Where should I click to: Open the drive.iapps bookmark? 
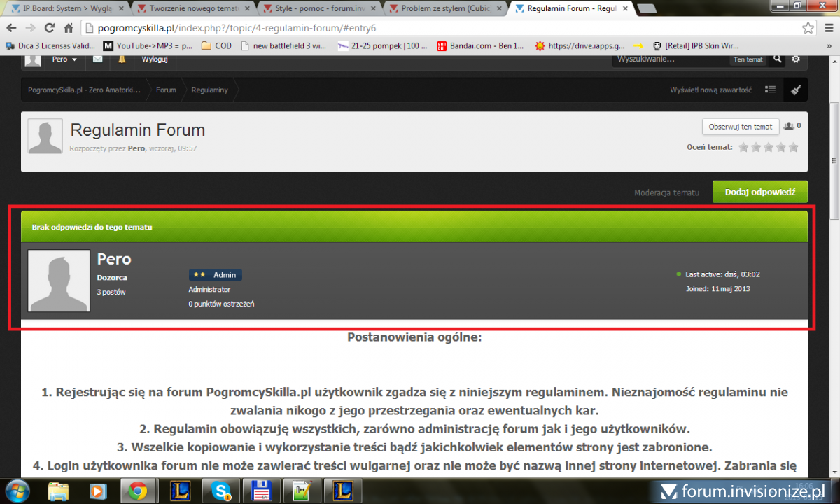pos(580,45)
